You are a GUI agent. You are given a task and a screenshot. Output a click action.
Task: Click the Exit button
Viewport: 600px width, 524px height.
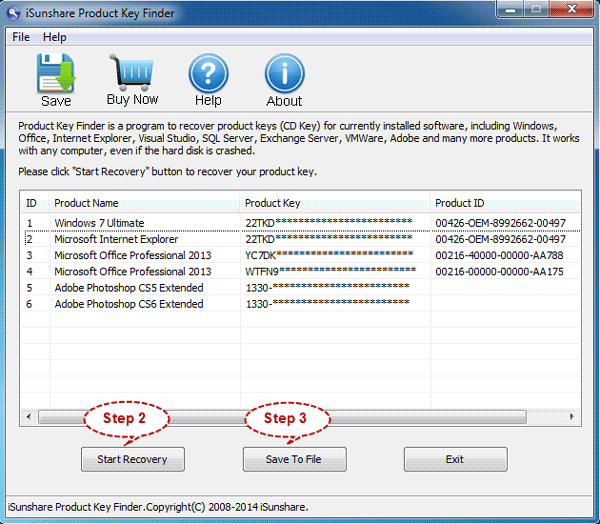[x=455, y=459]
